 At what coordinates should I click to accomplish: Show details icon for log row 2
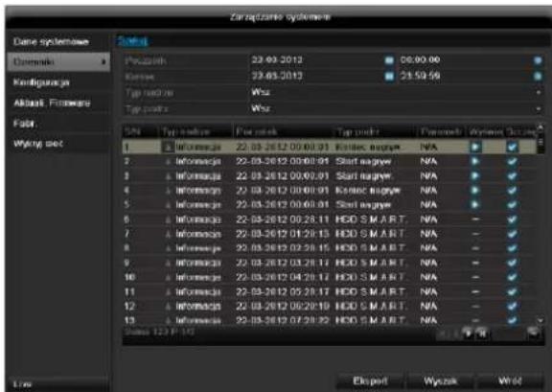pyautogui.click(x=512, y=161)
